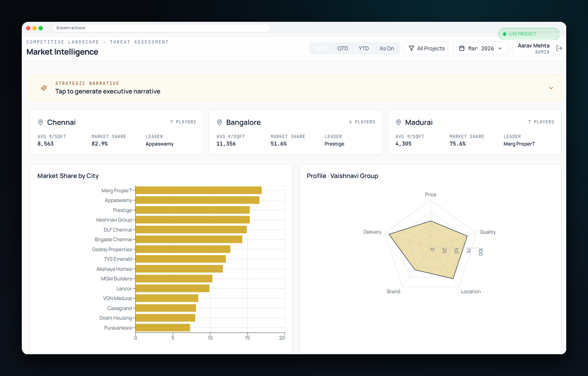
Task: Click Bangalore's market share 51.6%
Action: click(278, 144)
